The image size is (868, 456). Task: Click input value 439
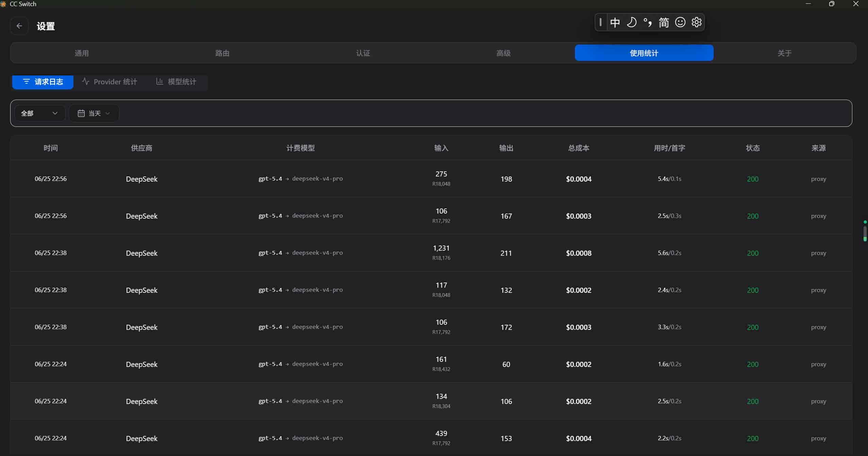tap(441, 434)
